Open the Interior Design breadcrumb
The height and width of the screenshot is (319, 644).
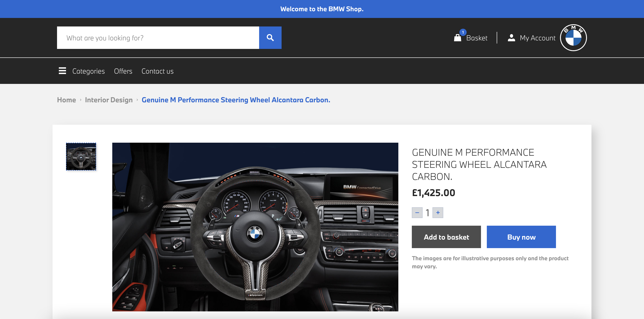(109, 100)
